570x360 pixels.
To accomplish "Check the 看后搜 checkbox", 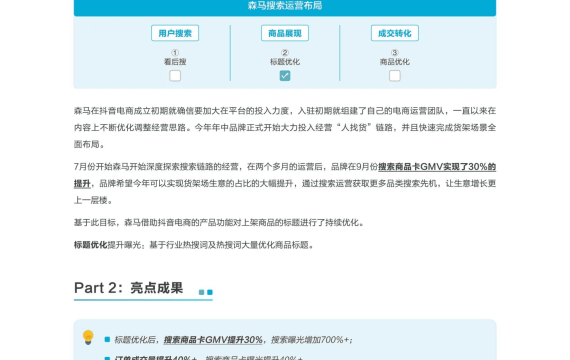I will pyautogui.click(x=175, y=76).
